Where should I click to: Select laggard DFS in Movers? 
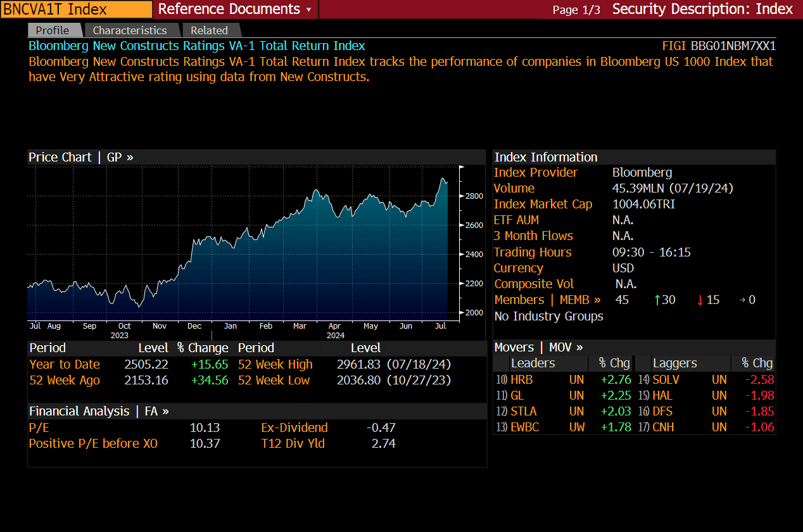click(x=662, y=411)
